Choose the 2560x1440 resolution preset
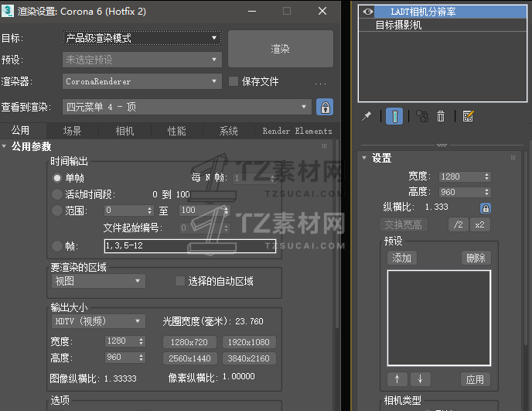Viewport: 532px width, 411px height. point(189,358)
